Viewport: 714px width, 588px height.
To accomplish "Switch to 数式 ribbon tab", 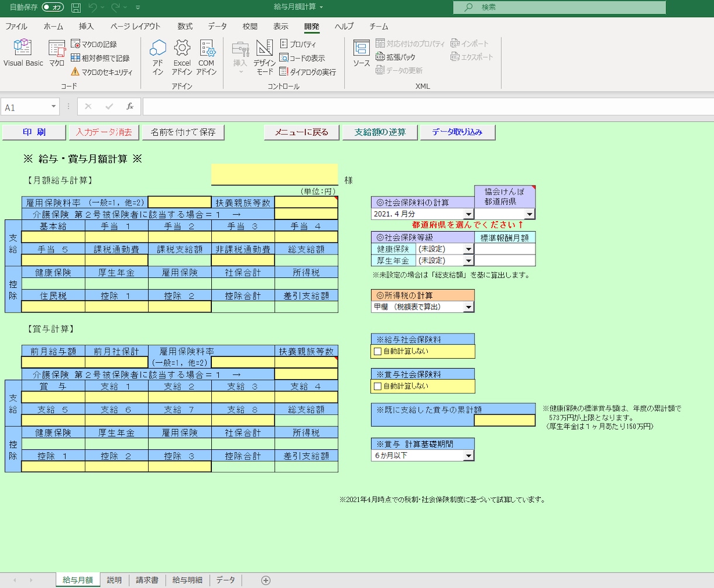I will (185, 26).
